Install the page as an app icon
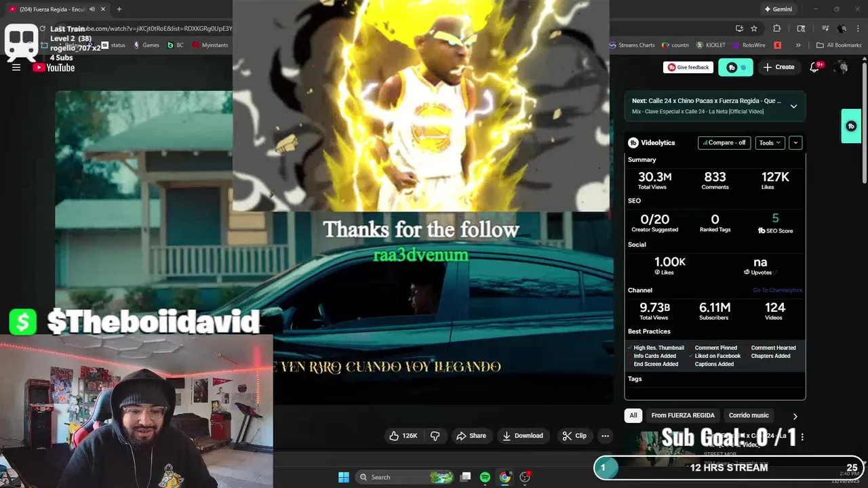 tap(739, 28)
